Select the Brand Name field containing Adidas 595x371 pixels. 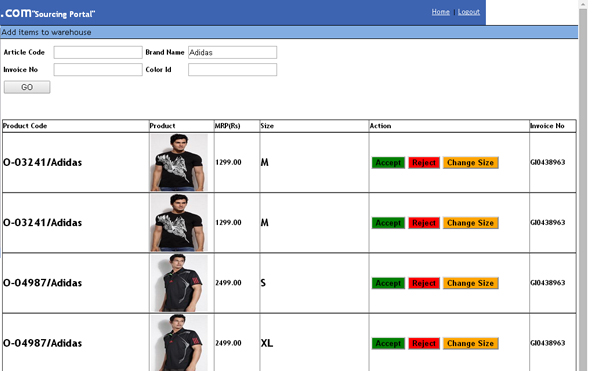(x=232, y=52)
